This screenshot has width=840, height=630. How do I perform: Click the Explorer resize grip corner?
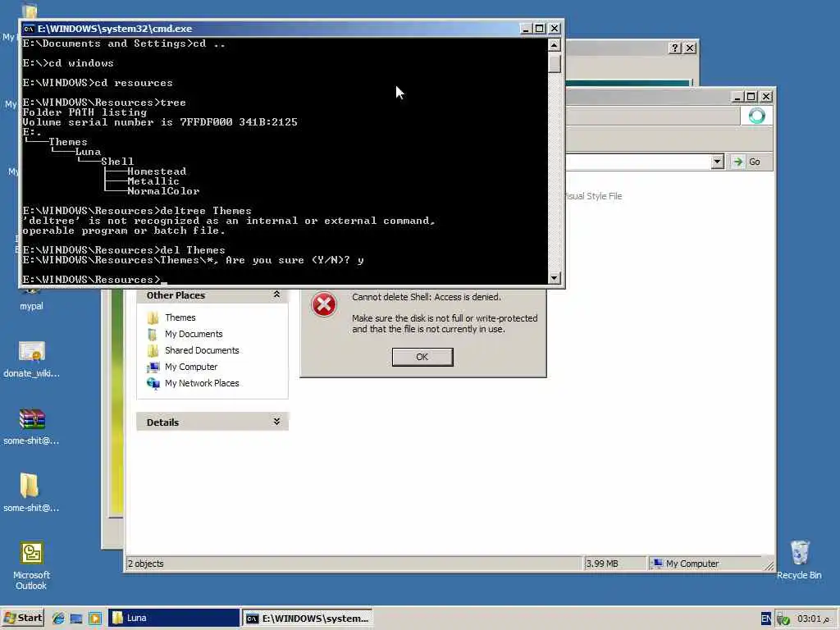click(769, 566)
